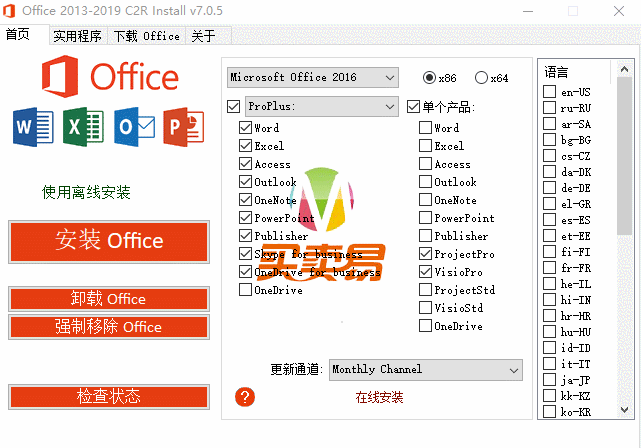
Task: Open the Monthly Channel update dropdown
Action: coord(426,370)
